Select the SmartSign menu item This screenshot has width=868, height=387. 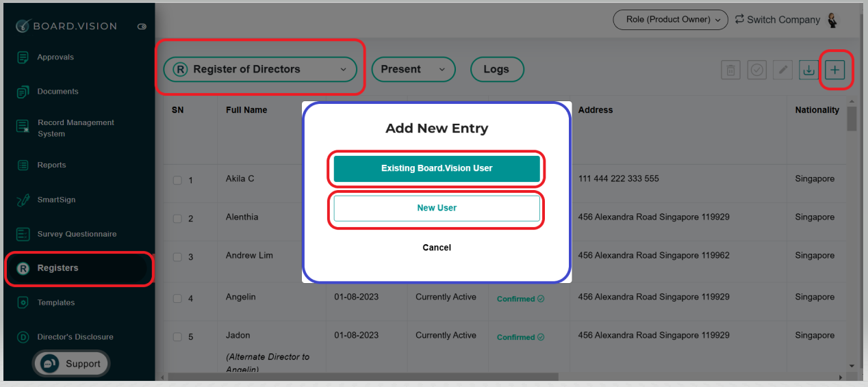tap(56, 200)
